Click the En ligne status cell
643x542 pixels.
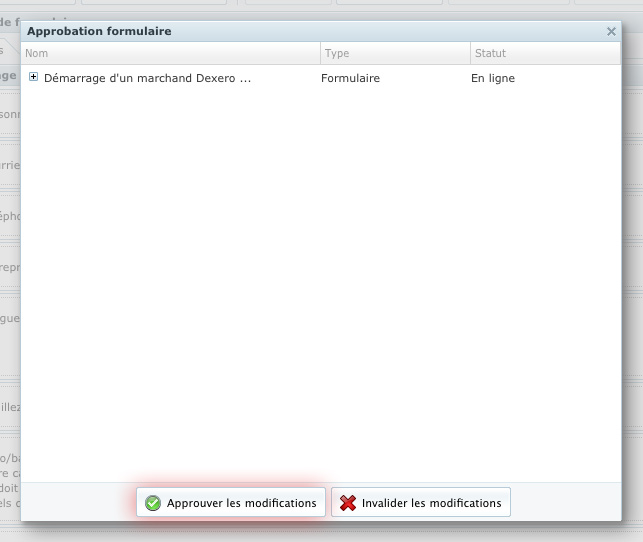coord(493,78)
